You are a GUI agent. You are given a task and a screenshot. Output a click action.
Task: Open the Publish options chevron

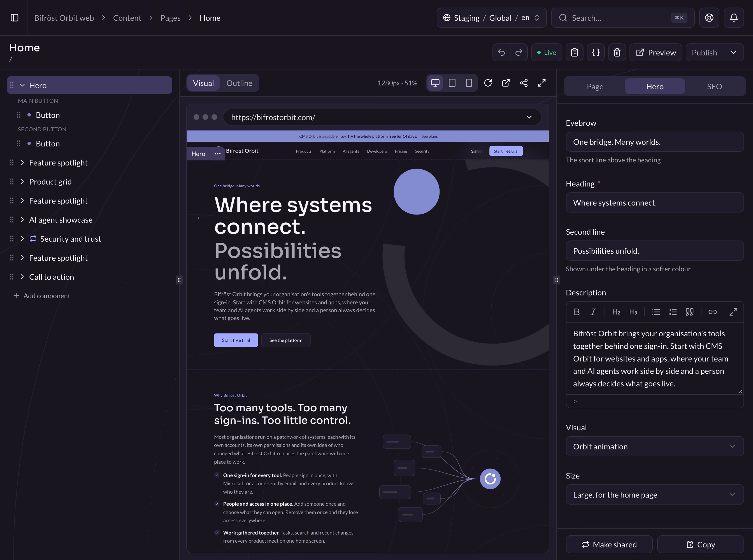[733, 53]
